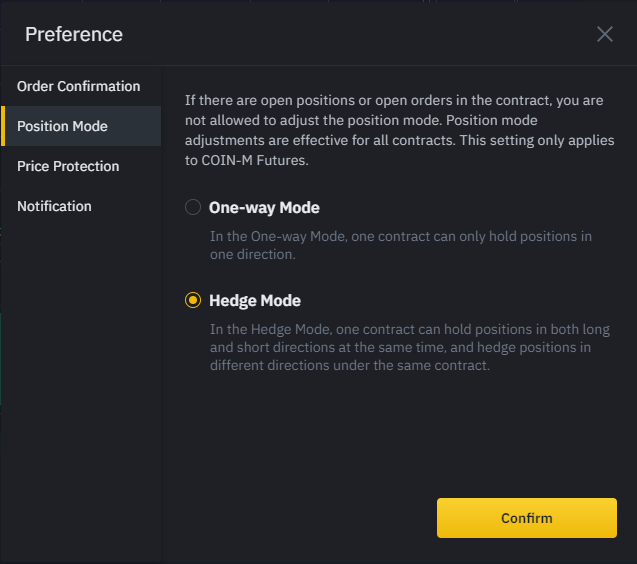Select the One-way Mode radio circle
Viewport: 637px width, 564px height.
pyautogui.click(x=193, y=208)
